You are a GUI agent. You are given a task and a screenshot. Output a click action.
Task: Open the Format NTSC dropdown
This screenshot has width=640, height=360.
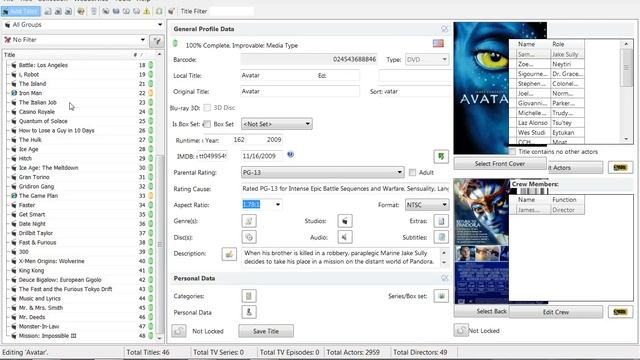click(427, 205)
